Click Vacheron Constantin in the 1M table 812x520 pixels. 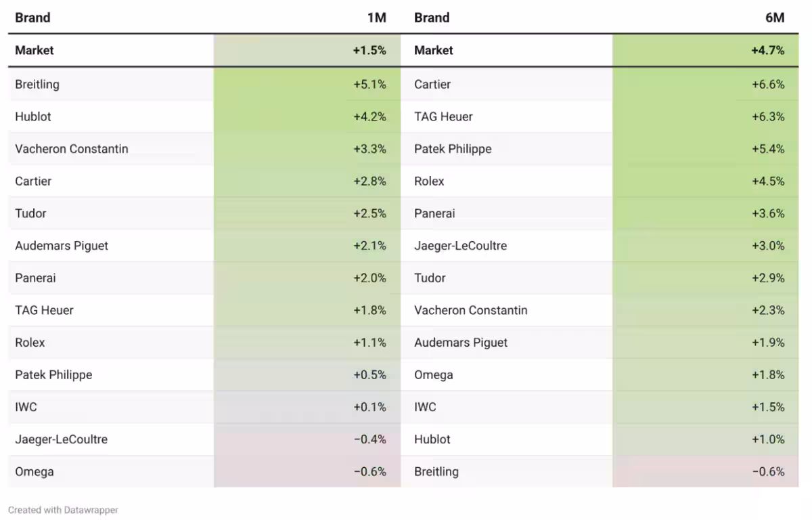(x=72, y=149)
